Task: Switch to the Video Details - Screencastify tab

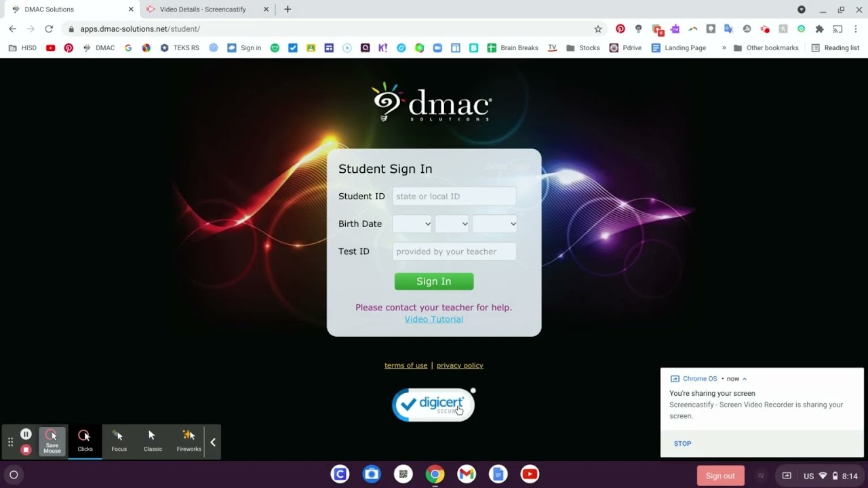Action: pyautogui.click(x=203, y=9)
